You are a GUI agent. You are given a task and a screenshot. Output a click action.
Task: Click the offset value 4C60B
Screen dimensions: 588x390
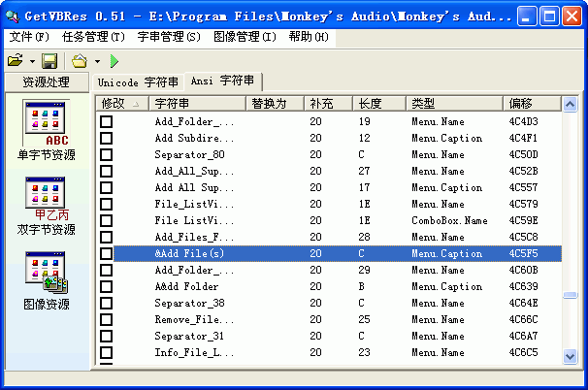coord(524,270)
